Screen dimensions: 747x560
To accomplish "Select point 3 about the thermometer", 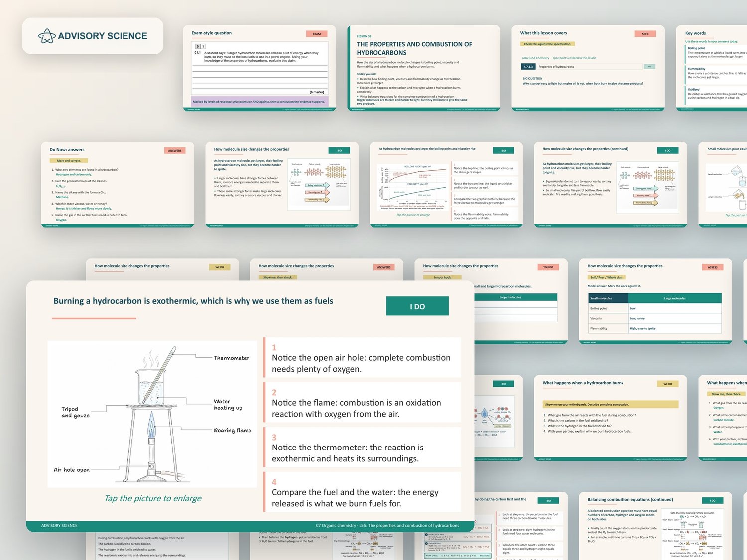I will click(x=363, y=448).
